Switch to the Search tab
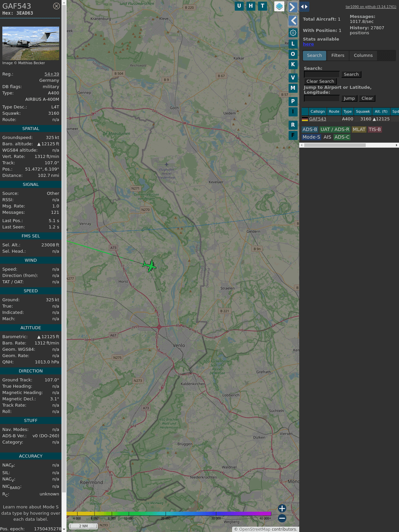The image size is (399, 532). (x=315, y=56)
